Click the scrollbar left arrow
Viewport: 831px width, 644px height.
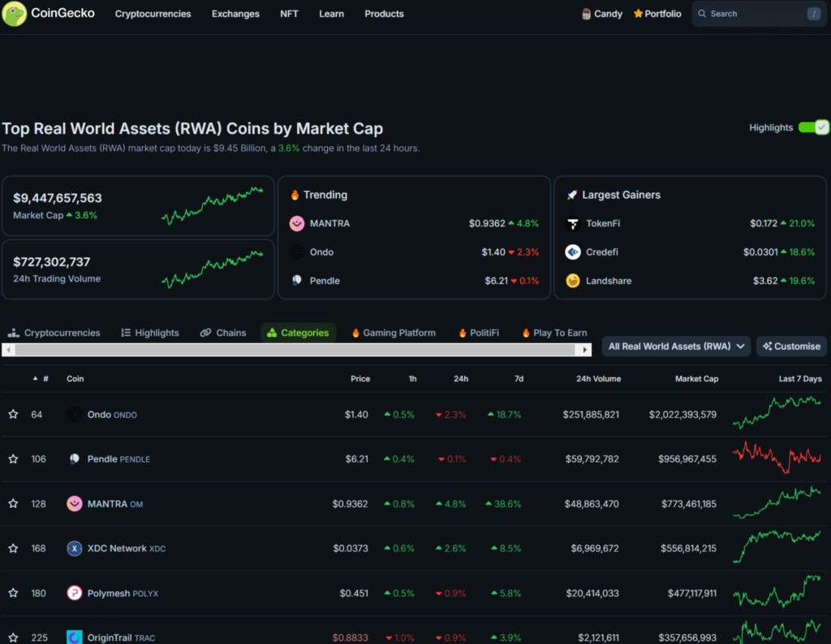click(x=8, y=350)
